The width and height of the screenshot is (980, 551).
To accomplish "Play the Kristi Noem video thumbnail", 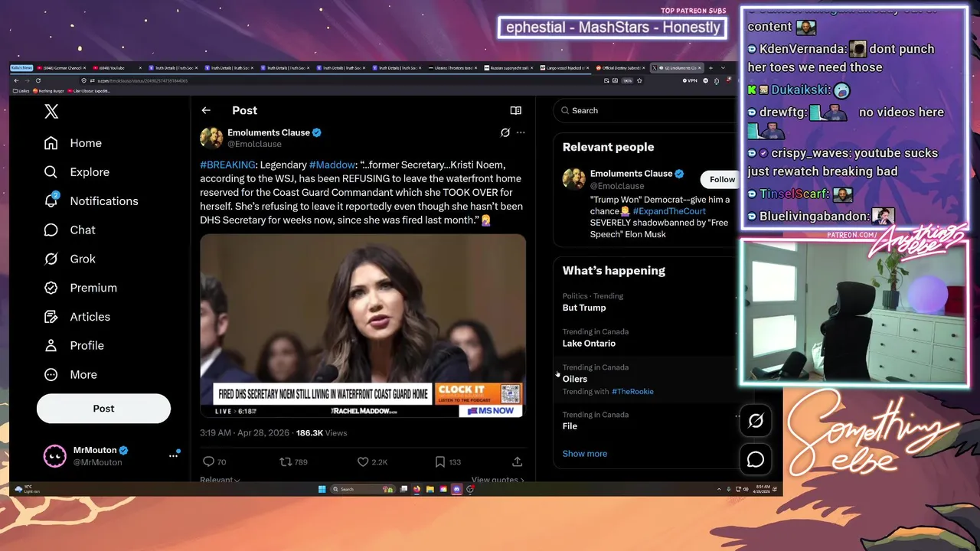I will click(363, 326).
